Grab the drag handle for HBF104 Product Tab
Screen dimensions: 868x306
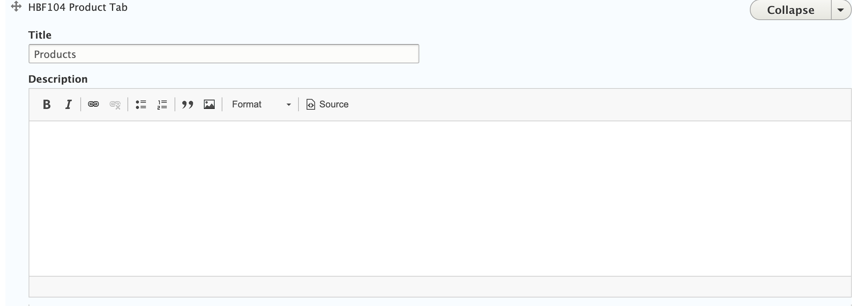[16, 7]
